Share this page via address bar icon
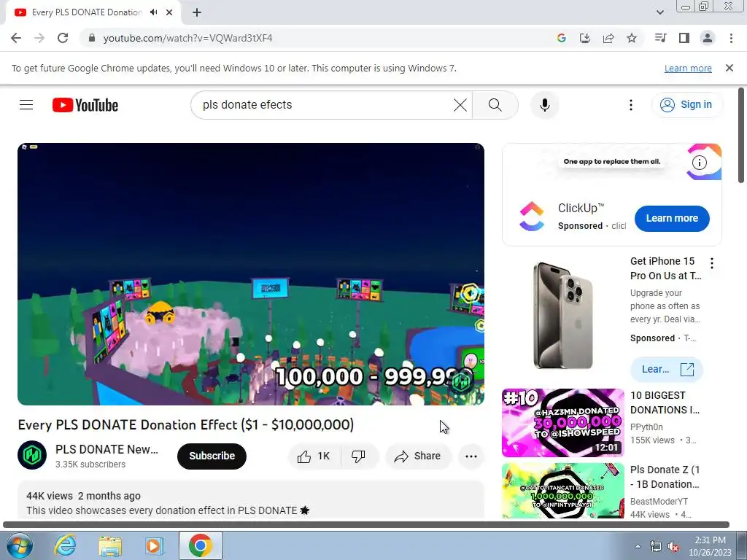This screenshot has width=747, height=560. [x=608, y=38]
